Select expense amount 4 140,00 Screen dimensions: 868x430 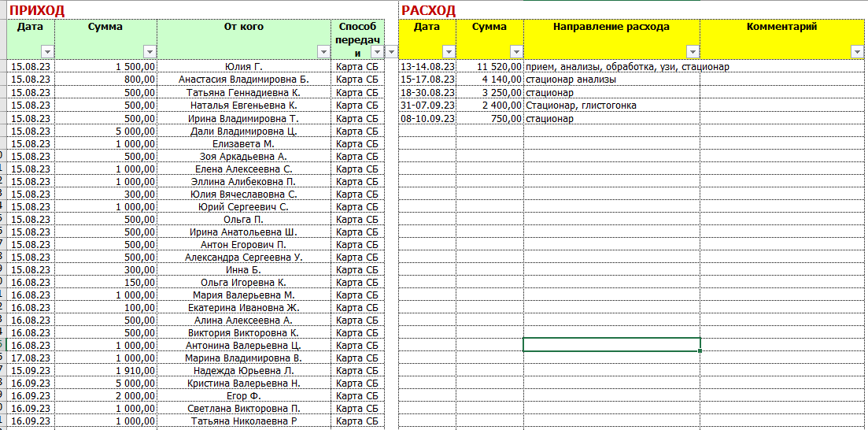pos(490,80)
